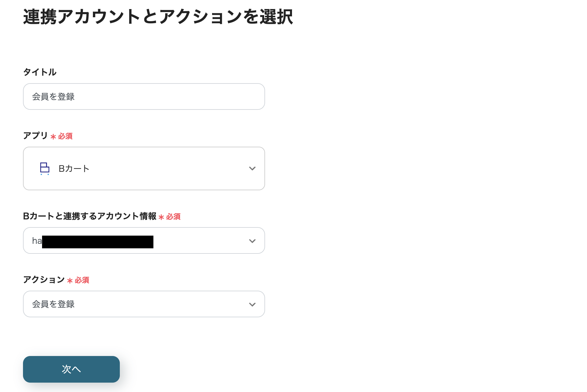Click the chevron on the アクション selector
Image resolution: width=587 pixels, height=392 pixels.
click(252, 304)
